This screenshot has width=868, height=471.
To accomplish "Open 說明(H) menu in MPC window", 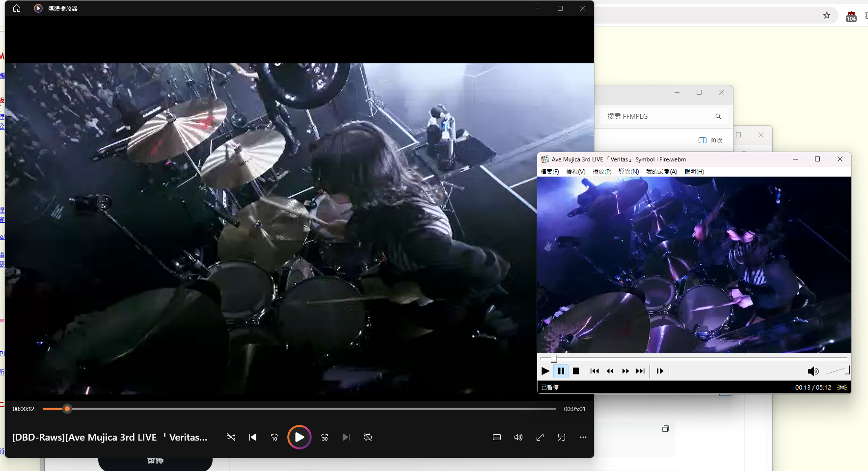I will point(694,172).
